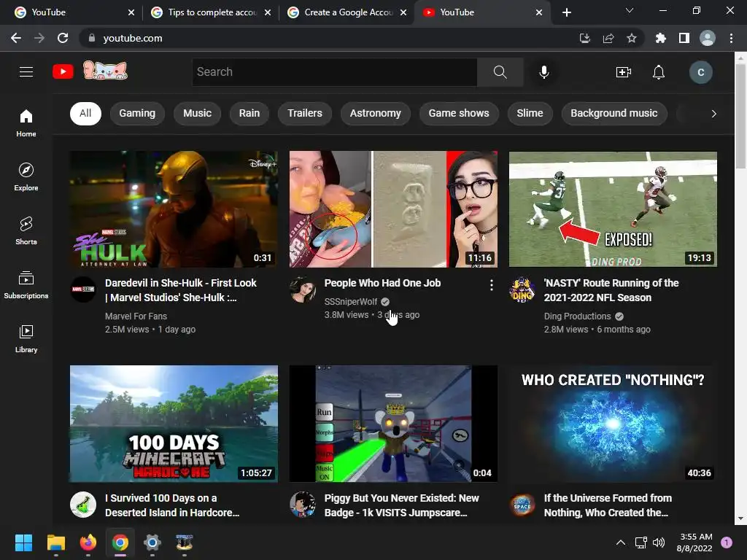The height and width of the screenshot is (560, 747).
Task: Open I Survived 100 Days video title
Action: [172, 505]
